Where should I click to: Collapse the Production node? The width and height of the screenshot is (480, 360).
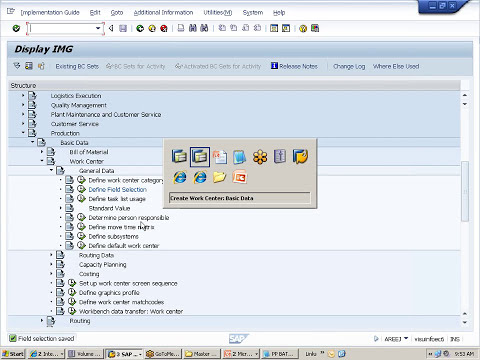pyautogui.click(x=23, y=133)
